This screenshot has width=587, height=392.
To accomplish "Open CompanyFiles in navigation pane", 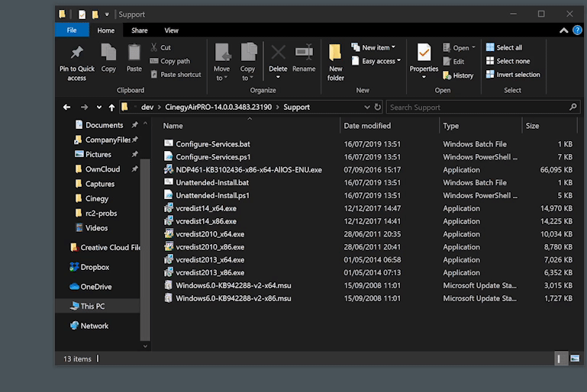I will click(108, 140).
